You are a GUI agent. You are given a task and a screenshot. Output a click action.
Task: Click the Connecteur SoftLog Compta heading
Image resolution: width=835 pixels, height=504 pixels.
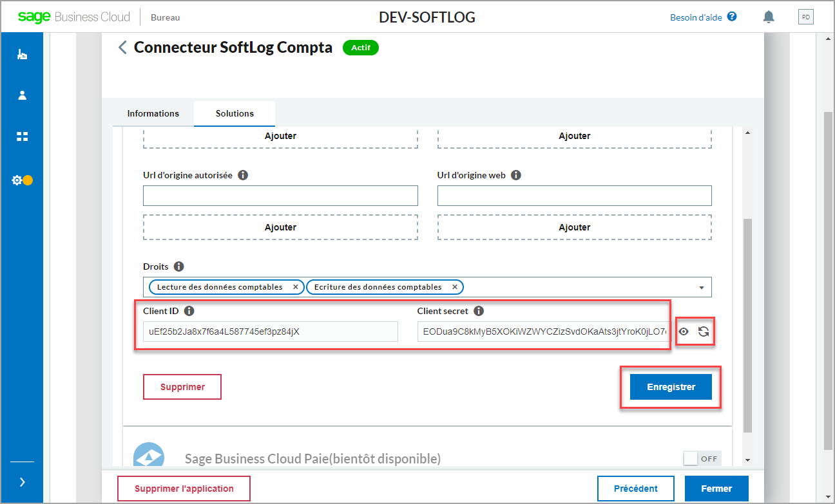click(233, 48)
